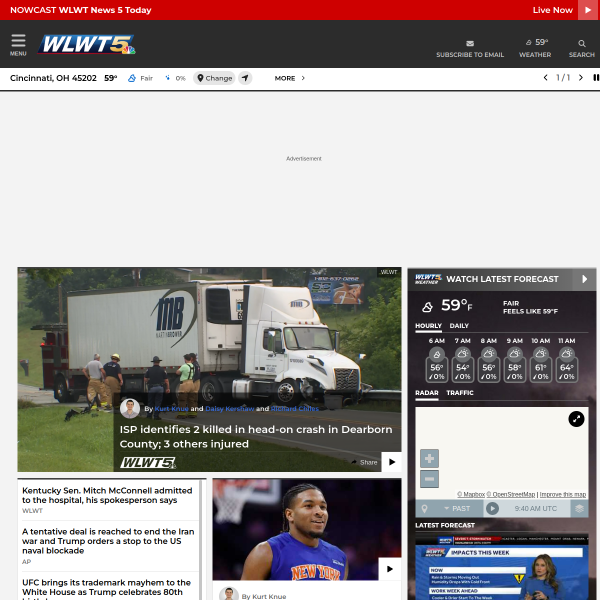Click the radar location pin icon
This screenshot has width=600, height=600.
424,509
